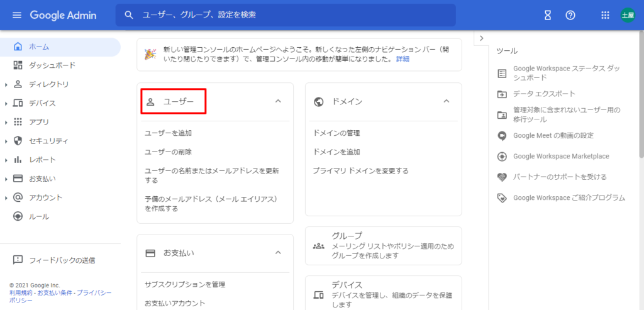This screenshot has width=644, height=310.
Task: Open the Google apps grid
Action: (x=606, y=15)
